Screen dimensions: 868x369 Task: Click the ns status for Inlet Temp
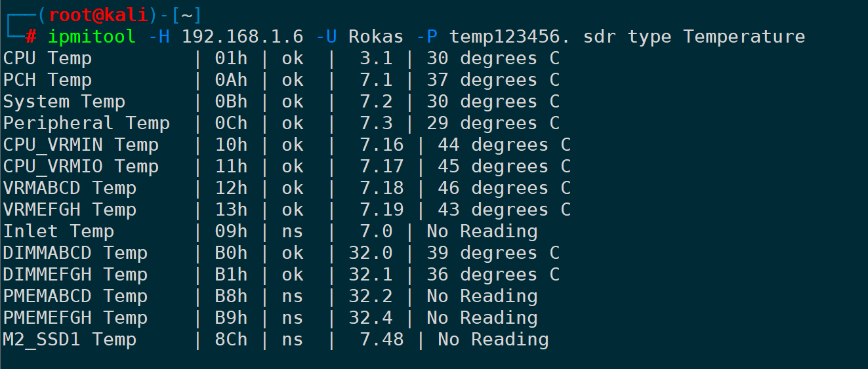pos(293,231)
